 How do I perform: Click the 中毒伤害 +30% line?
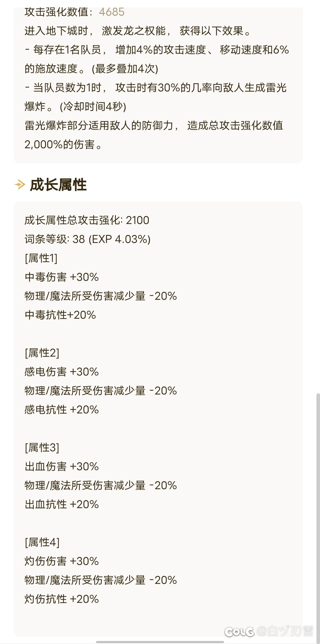tap(62, 277)
